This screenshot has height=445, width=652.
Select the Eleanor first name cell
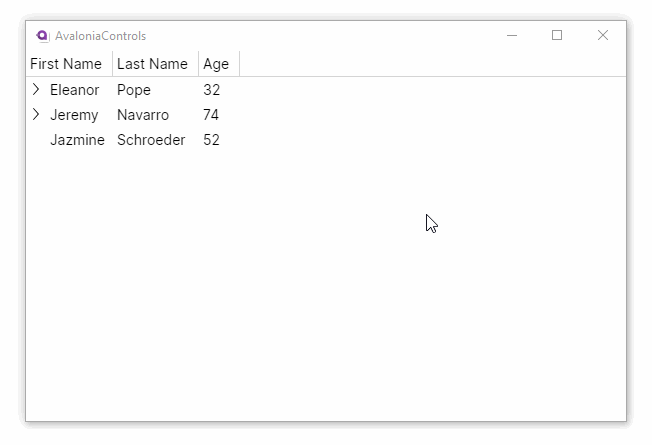point(75,90)
